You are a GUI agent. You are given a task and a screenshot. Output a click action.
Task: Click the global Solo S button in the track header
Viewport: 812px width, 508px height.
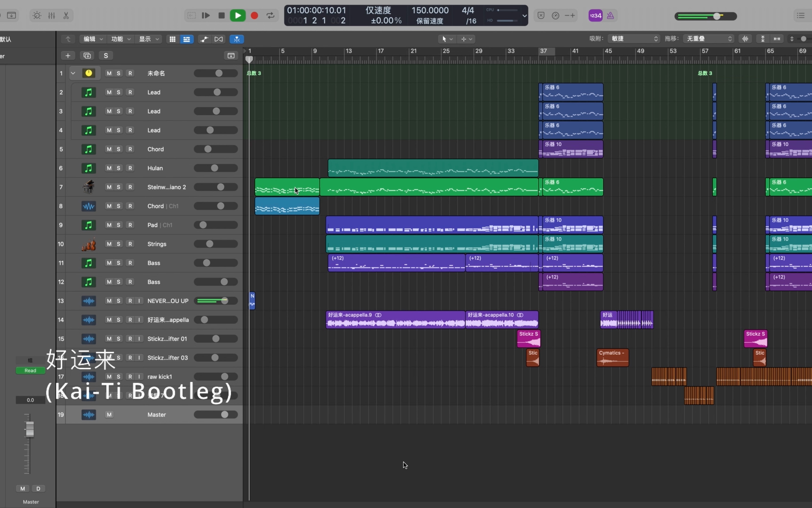tap(106, 55)
